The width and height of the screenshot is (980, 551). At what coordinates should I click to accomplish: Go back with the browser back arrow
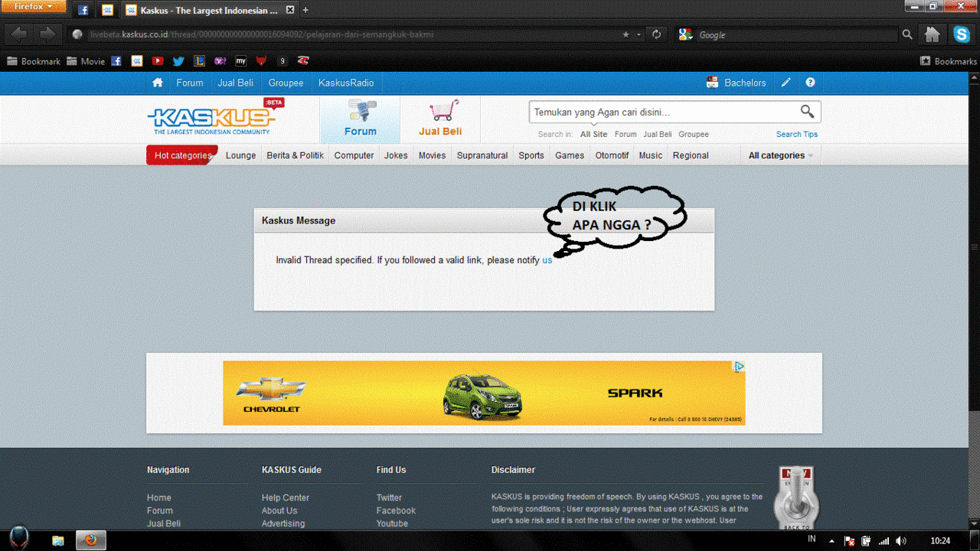(20, 34)
